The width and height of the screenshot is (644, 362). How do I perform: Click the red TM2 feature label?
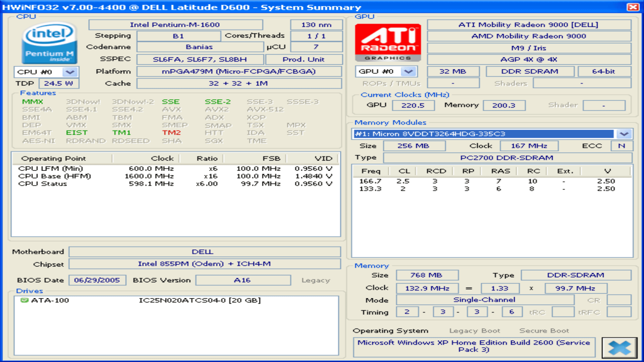[x=171, y=133]
